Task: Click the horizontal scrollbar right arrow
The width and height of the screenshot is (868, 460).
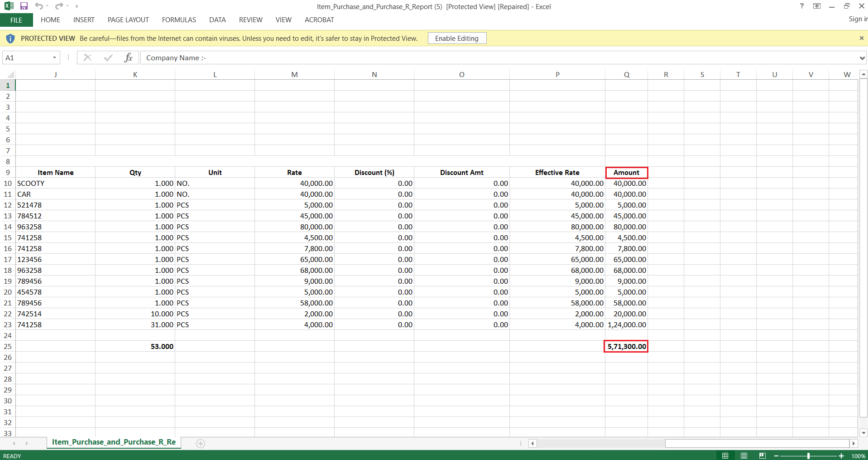Action: click(x=854, y=443)
